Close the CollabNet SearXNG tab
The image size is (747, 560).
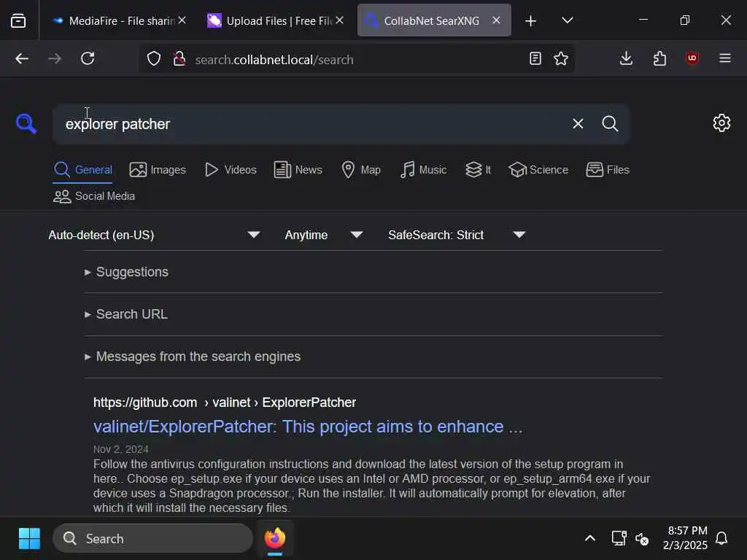(x=496, y=20)
